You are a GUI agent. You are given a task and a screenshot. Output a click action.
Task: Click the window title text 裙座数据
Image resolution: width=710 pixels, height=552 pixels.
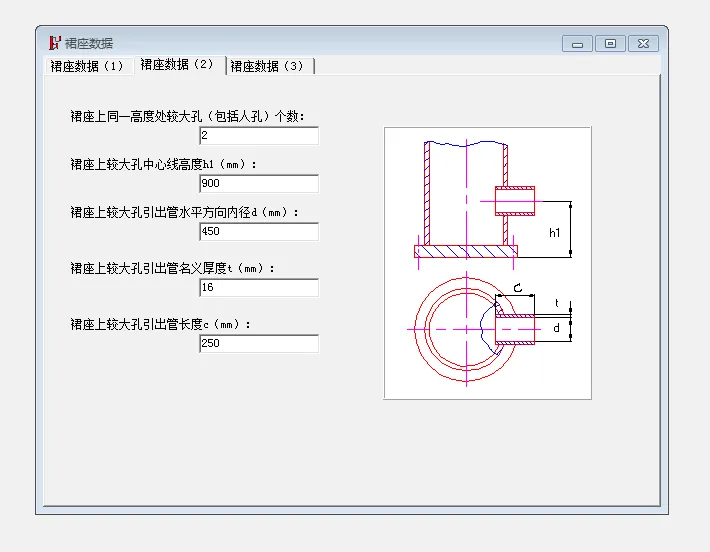[x=89, y=43]
